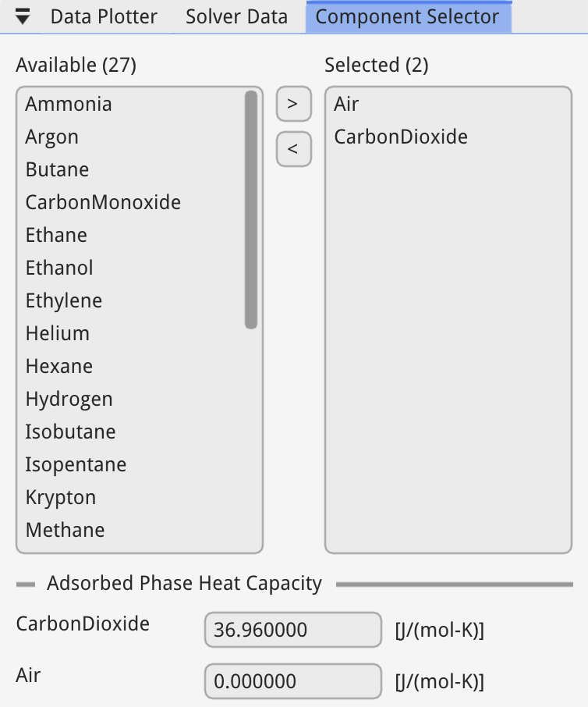Pick CarbonMonoxide from the Available list
Image resolution: width=588 pixels, height=707 pixels.
point(103,203)
